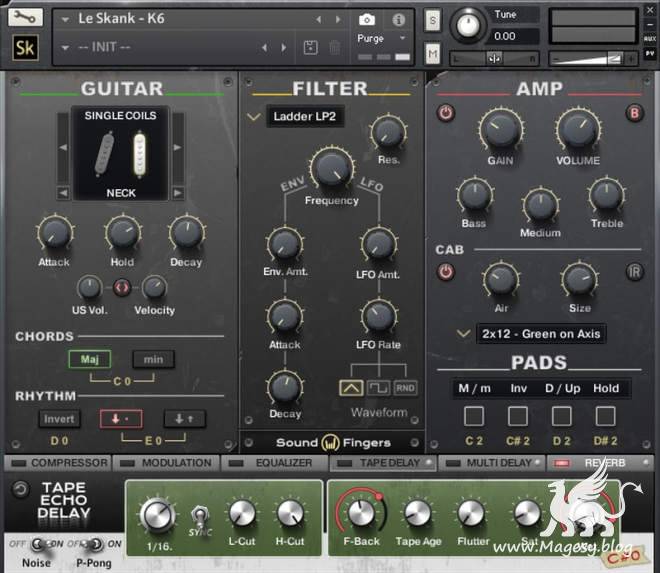
Task: Delete preset with trash can icon
Action: pos(335,48)
